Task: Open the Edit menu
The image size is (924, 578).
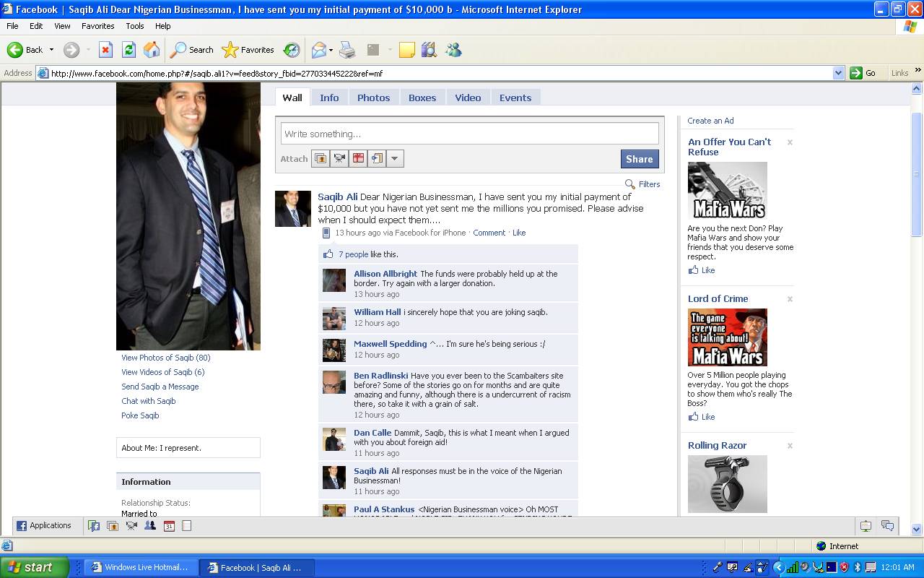Action: pyautogui.click(x=36, y=26)
